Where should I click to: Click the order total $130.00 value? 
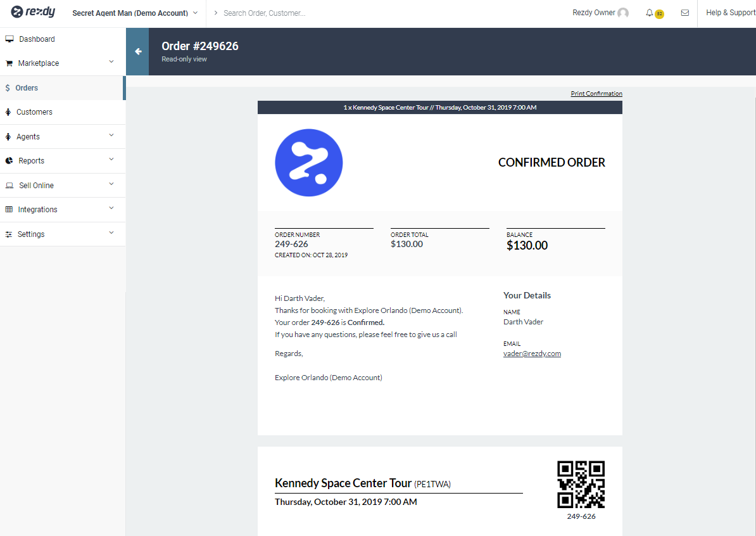(406, 244)
